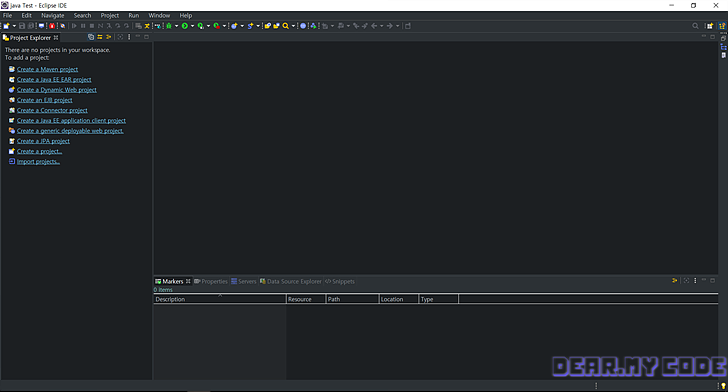
Task: Open the Search toolbar dropdown arrow
Action: [293, 26]
